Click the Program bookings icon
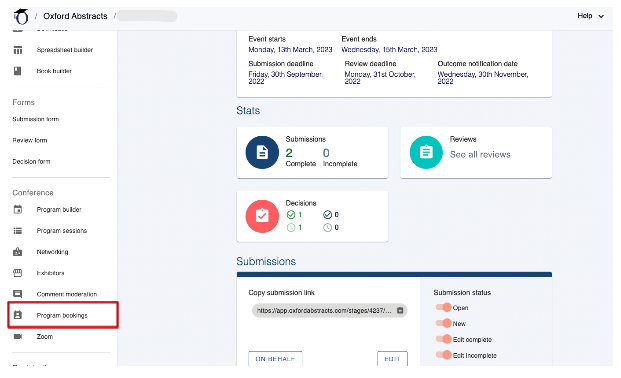 pyautogui.click(x=18, y=315)
